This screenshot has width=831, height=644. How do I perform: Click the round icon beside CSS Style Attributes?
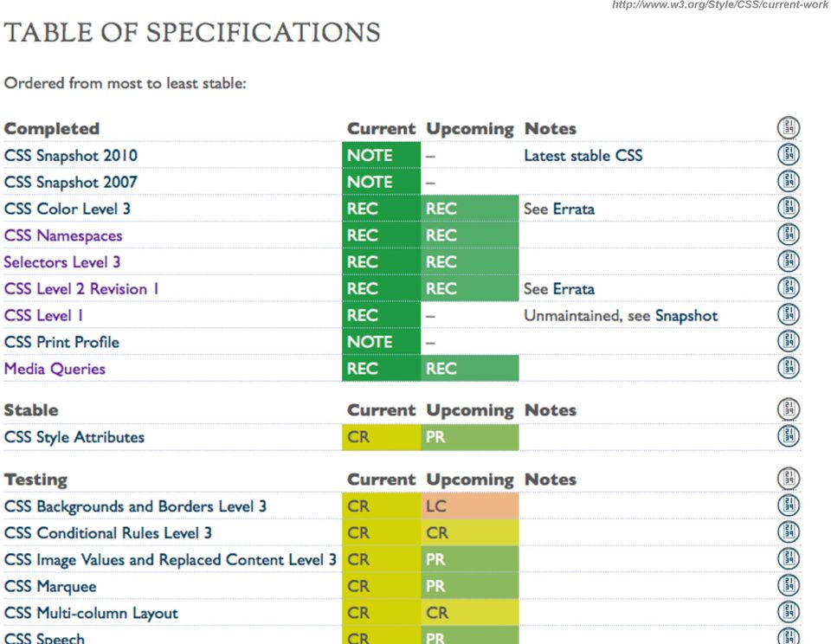pyautogui.click(x=789, y=435)
